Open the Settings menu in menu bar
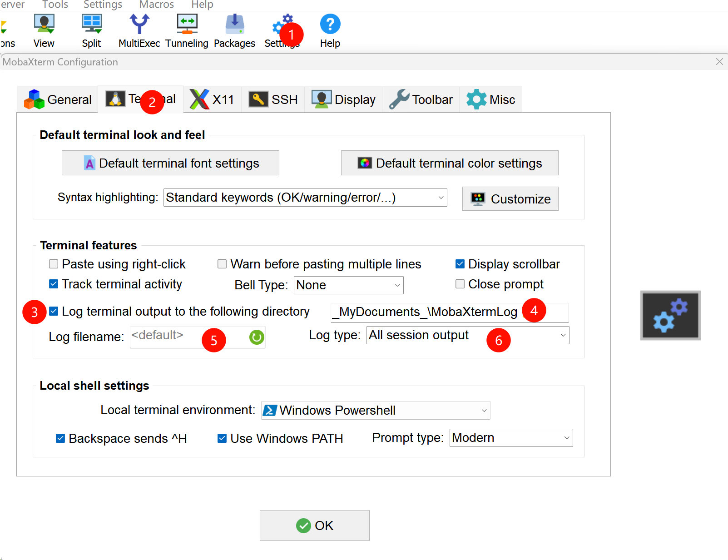Image resolution: width=728 pixels, height=560 pixels. point(103,5)
